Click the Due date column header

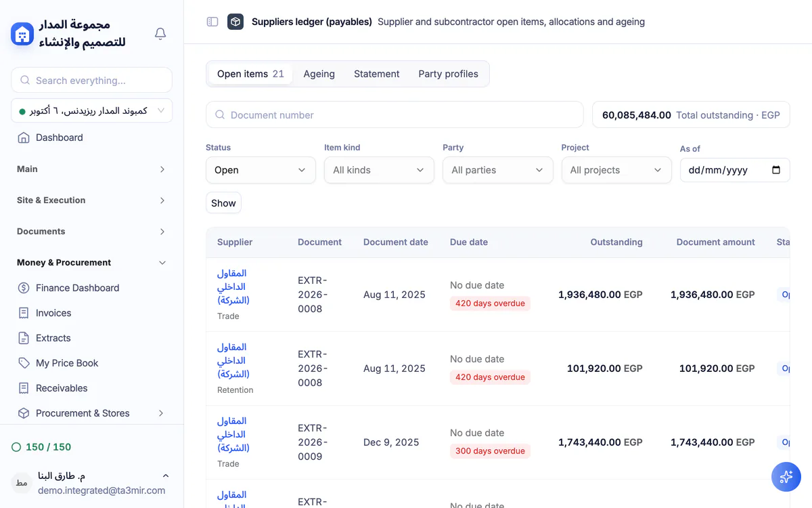click(x=469, y=242)
